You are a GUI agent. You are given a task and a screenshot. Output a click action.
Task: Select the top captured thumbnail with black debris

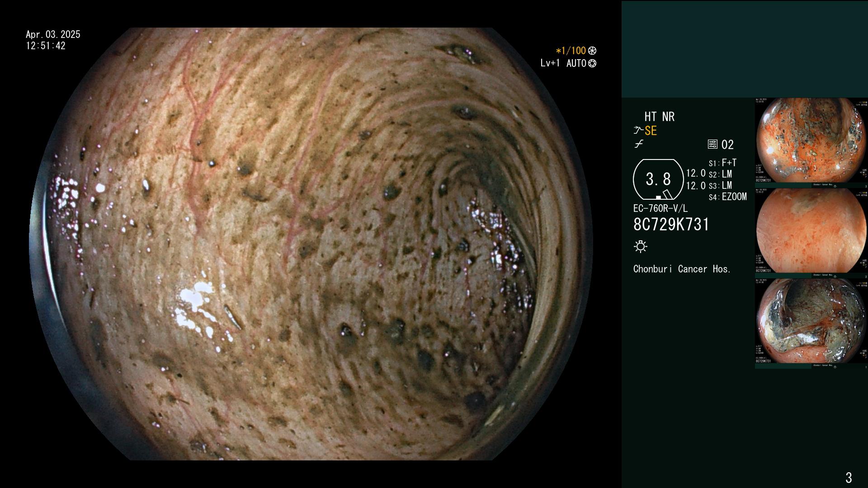811,141
